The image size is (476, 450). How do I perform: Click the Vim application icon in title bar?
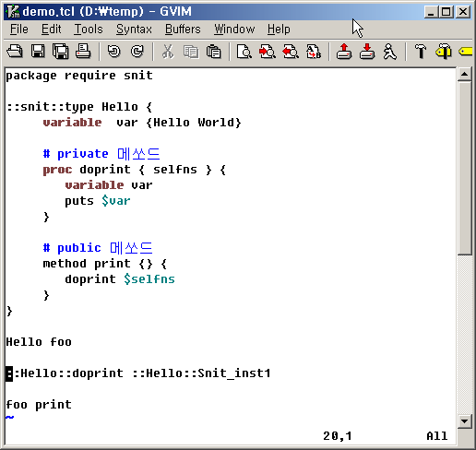pyautogui.click(x=13, y=12)
